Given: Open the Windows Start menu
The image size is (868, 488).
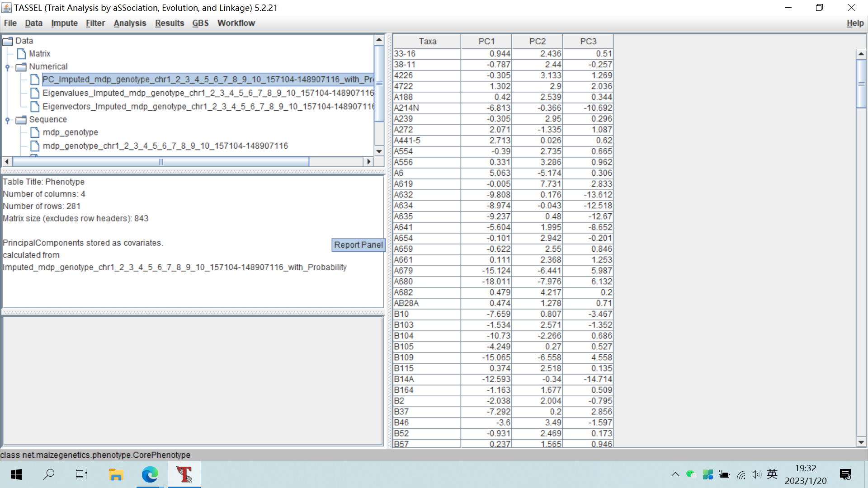Looking at the screenshot, I should 16,474.
